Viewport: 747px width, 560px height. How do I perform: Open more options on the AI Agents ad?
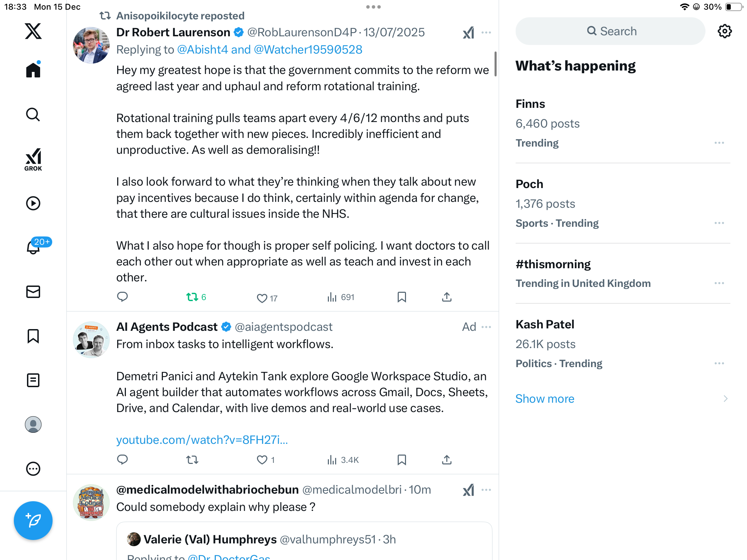pyautogui.click(x=486, y=327)
